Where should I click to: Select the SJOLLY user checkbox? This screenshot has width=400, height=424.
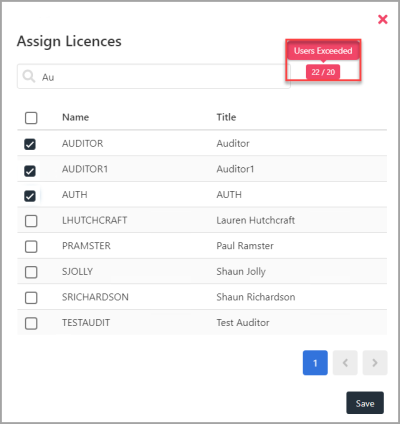31,272
